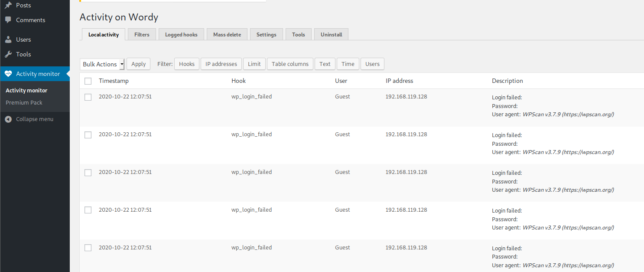Open the Bulk Actions dropdown
Viewport: 644px width, 272px height.
click(x=102, y=64)
